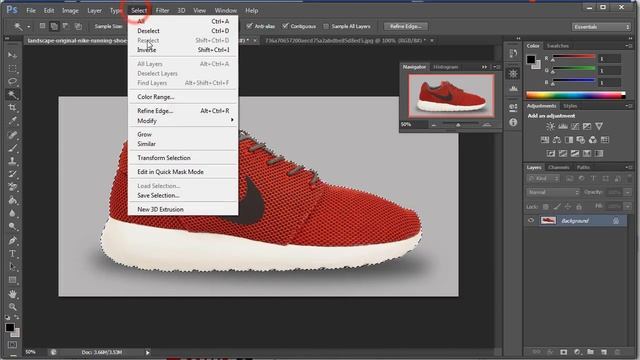The width and height of the screenshot is (640, 360).
Task: Toggle lock all padlock icon
Action: click(579, 207)
